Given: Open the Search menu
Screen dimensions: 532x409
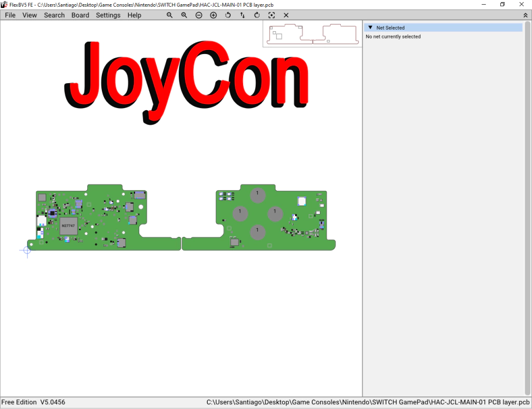Looking at the screenshot, I should 54,15.
